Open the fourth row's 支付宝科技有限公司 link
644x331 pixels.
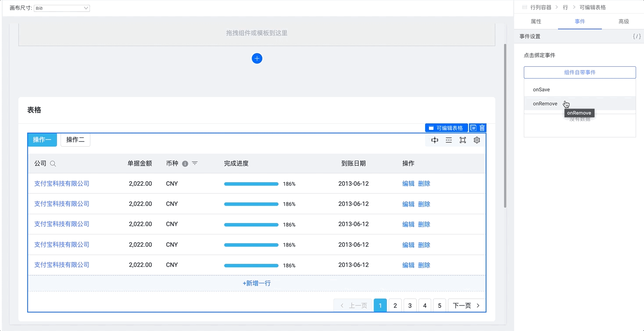(x=62, y=245)
